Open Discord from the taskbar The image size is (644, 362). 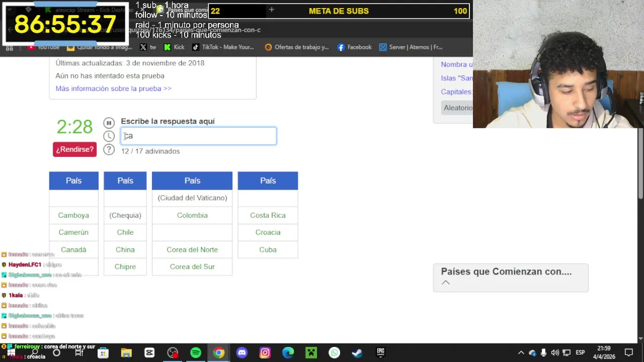[x=242, y=353]
